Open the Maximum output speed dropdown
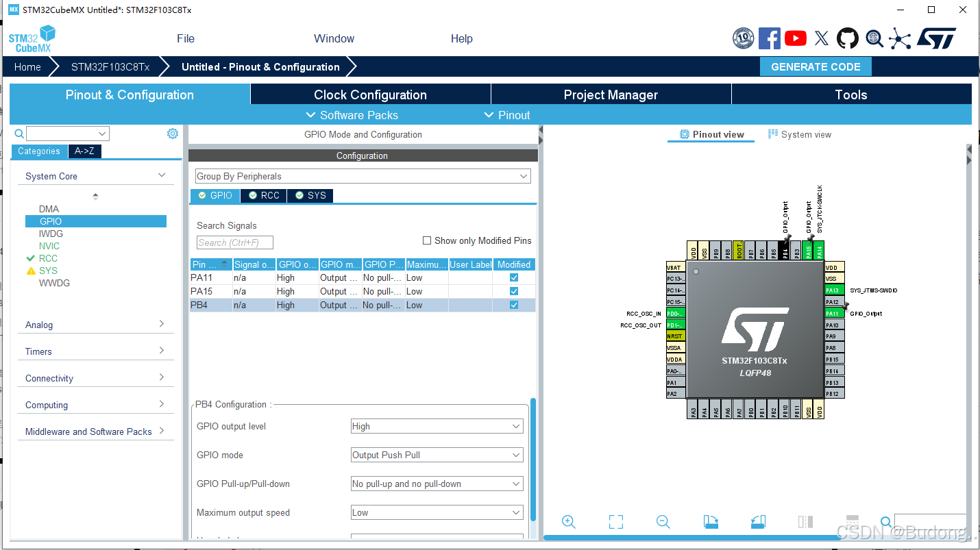This screenshot has height=550, width=980. (437, 512)
